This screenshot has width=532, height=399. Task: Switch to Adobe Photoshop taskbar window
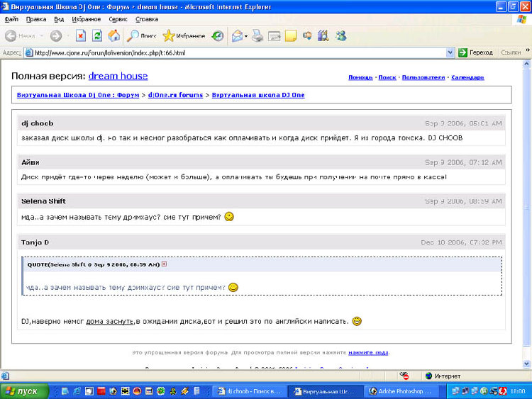401,391
